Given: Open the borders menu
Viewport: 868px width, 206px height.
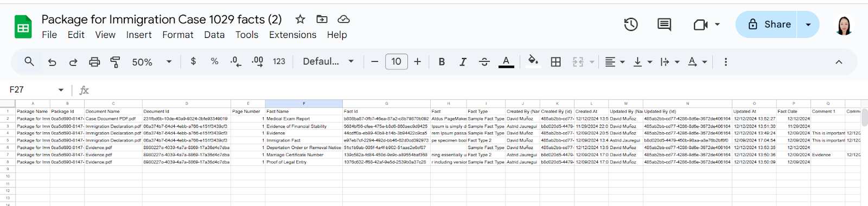Looking at the screenshot, I should (556, 62).
